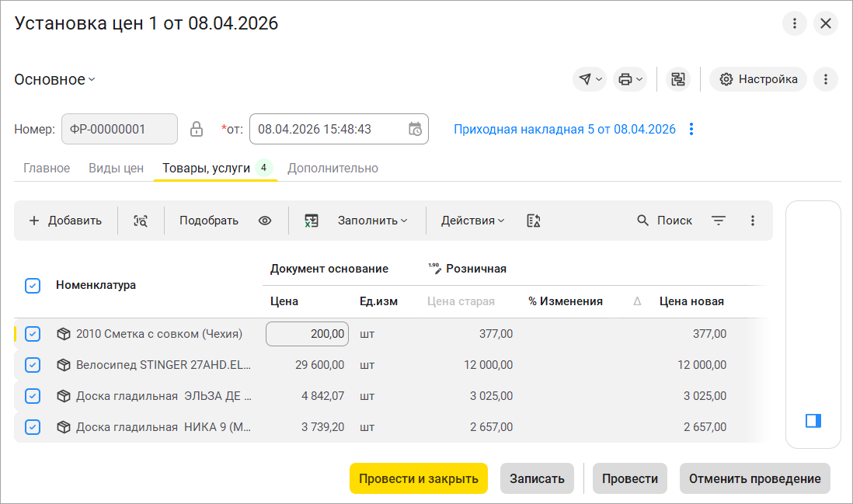Click the lock icon next to Номер

click(197, 129)
